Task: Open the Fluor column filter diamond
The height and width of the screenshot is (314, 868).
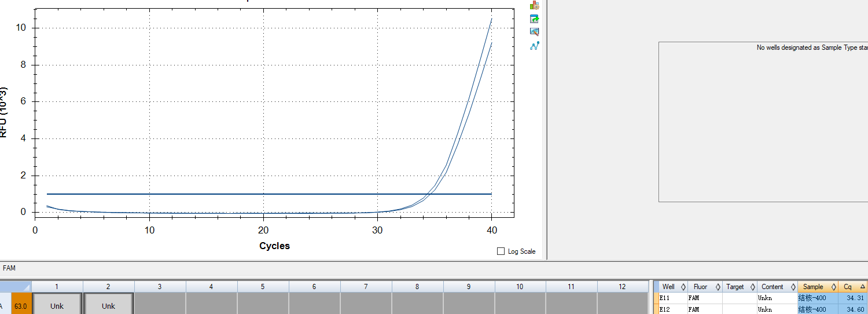Action: click(x=718, y=287)
